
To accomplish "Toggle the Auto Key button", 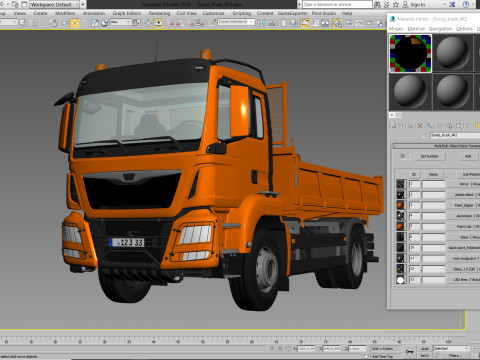I will pyautogui.click(x=425, y=348).
